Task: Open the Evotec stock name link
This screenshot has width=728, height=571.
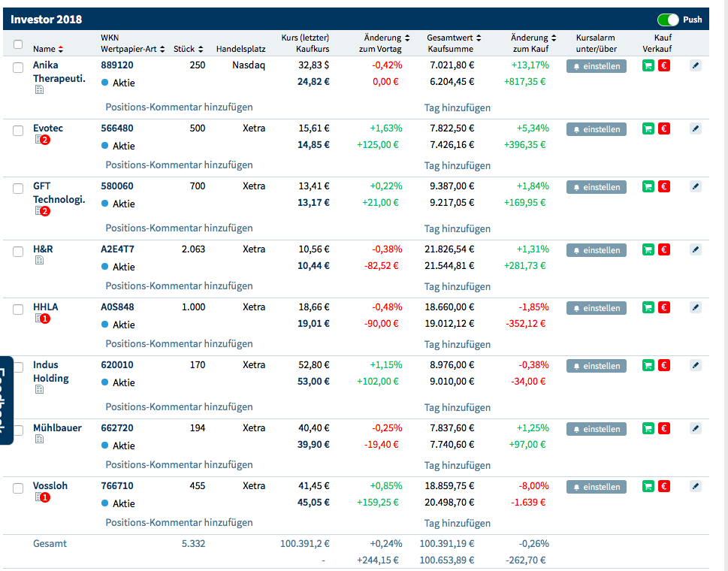Action: pos(48,128)
